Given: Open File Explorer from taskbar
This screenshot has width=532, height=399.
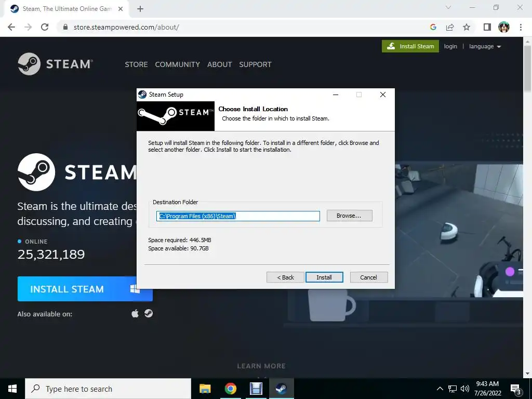Looking at the screenshot, I should [205, 389].
